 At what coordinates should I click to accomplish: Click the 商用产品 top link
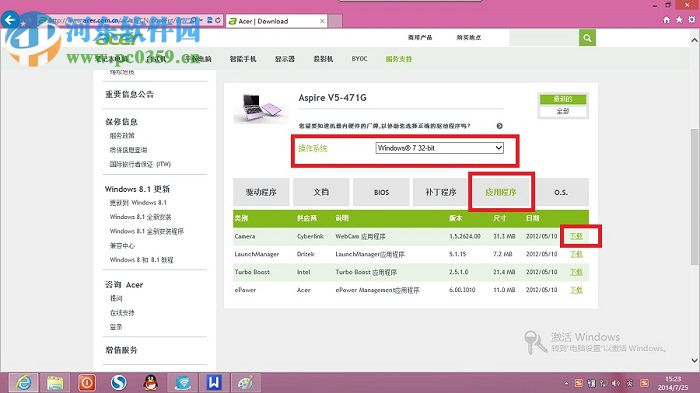[x=420, y=38]
